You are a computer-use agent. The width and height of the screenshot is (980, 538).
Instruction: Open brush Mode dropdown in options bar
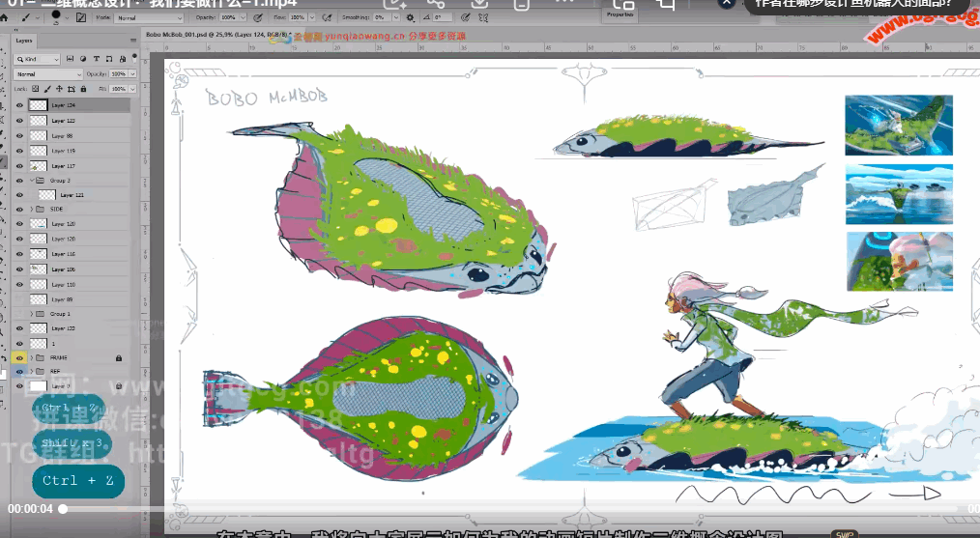pyautogui.click(x=150, y=17)
